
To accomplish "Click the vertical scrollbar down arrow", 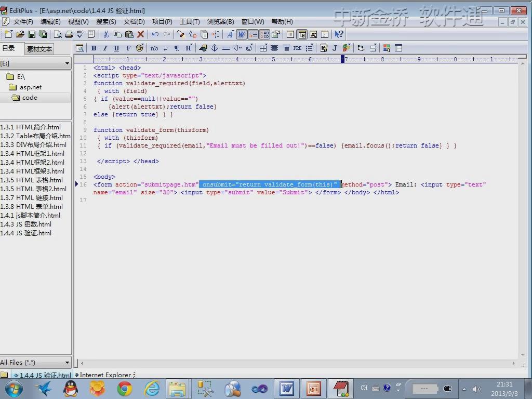I will point(523,354).
